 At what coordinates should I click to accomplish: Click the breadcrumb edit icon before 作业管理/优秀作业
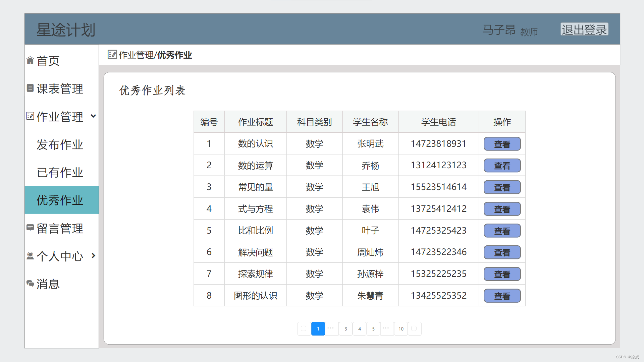(x=112, y=54)
